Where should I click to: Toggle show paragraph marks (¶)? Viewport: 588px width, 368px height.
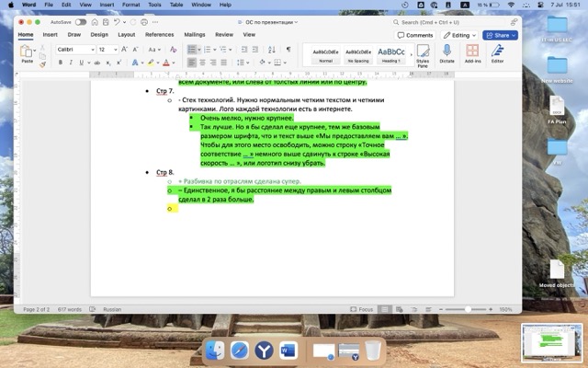(288, 49)
